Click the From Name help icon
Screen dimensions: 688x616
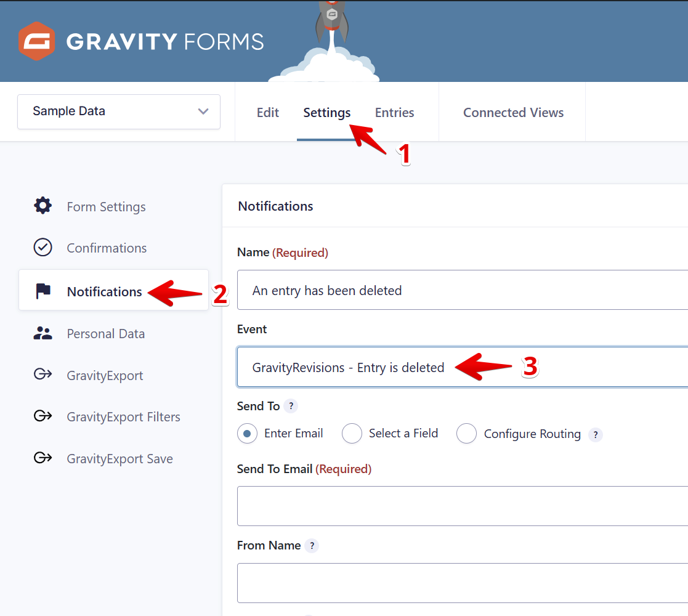(312, 546)
